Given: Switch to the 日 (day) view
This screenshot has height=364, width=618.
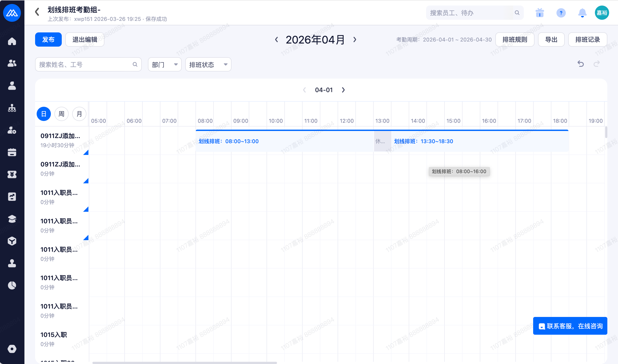Looking at the screenshot, I should (x=44, y=114).
